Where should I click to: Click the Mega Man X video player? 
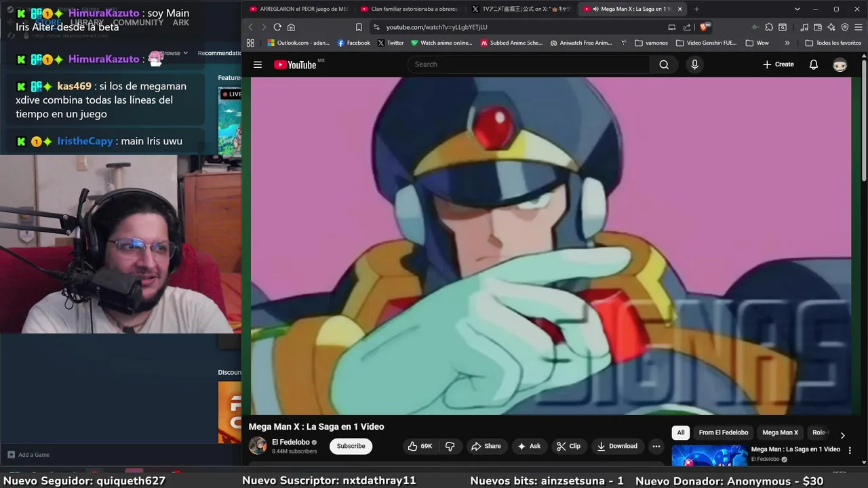point(551,245)
